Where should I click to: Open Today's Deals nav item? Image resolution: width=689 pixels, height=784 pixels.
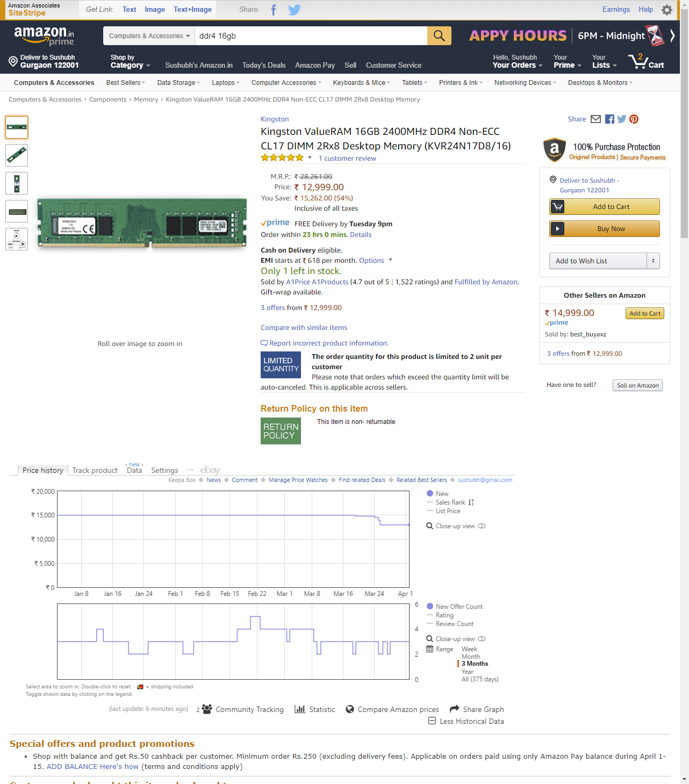point(264,65)
